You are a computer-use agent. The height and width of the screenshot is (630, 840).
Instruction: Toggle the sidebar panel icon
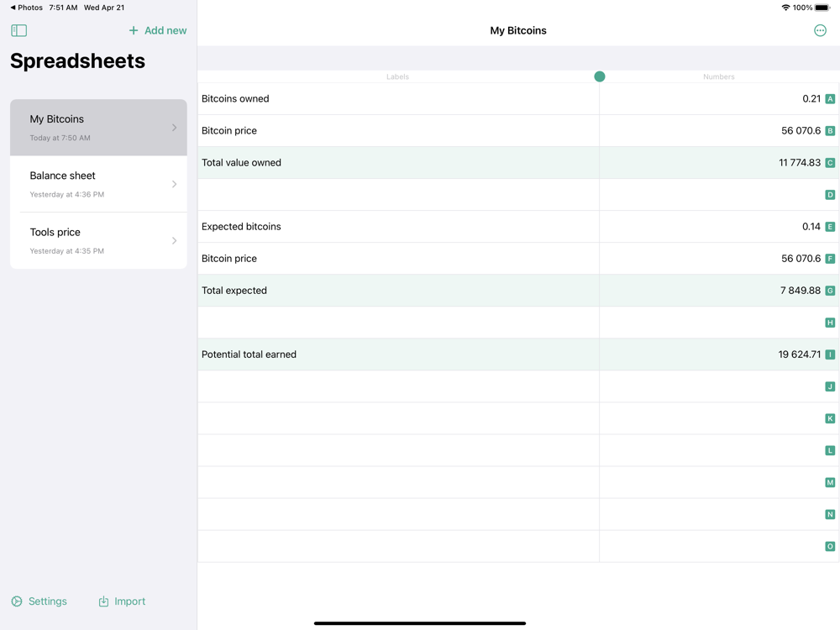pyautogui.click(x=18, y=30)
